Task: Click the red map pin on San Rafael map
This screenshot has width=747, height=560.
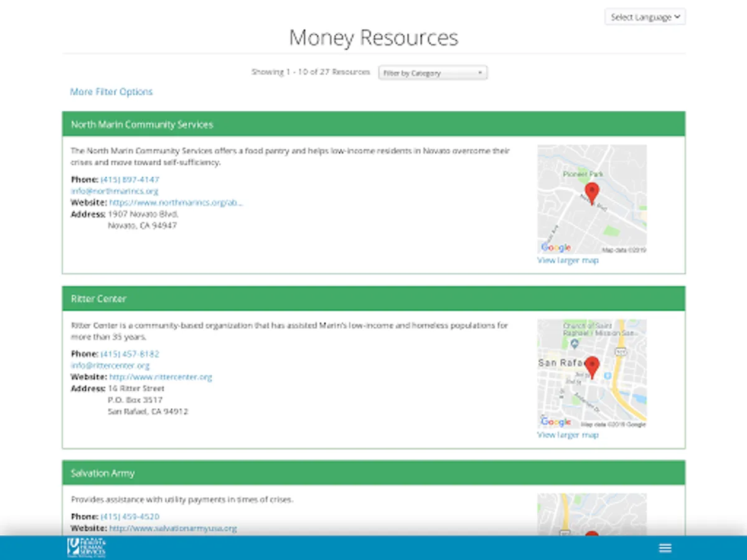Action: (x=592, y=368)
